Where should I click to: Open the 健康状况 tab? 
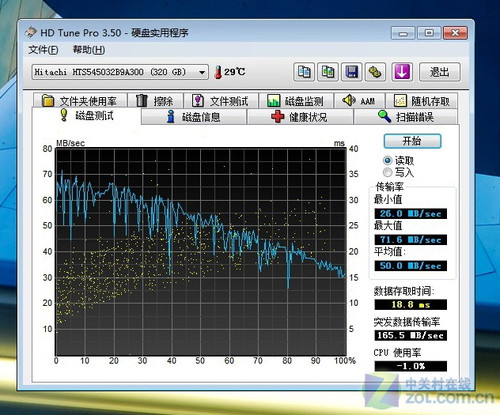300,117
